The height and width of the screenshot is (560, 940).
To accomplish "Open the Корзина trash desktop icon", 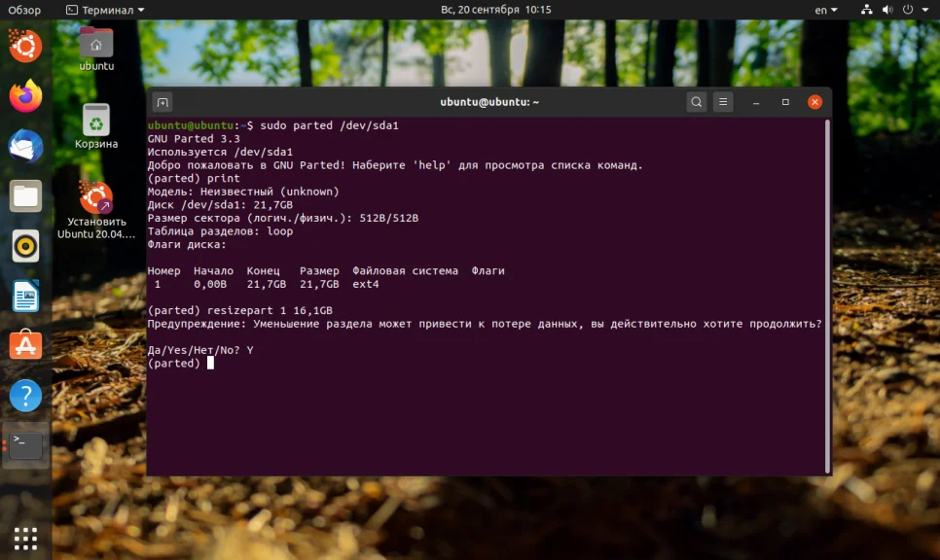I will [x=96, y=126].
